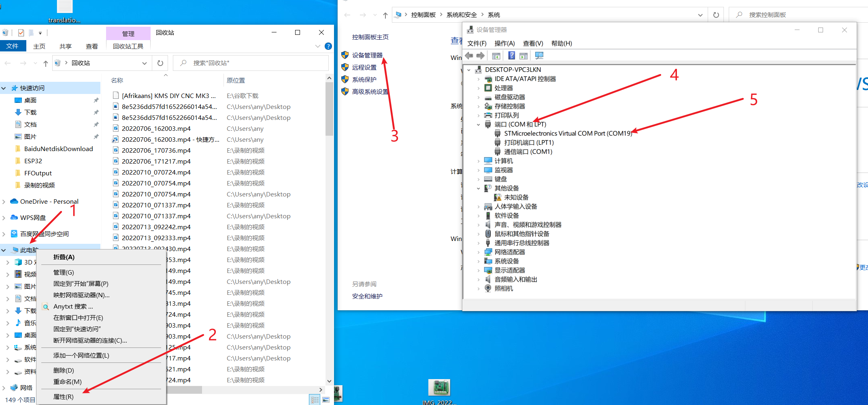
Task: Open the 帮助(H) menu in Device Manager
Action: point(562,43)
